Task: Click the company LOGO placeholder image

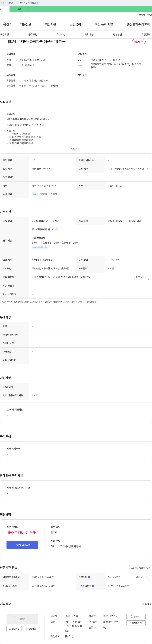Action: [x=22, y=619]
